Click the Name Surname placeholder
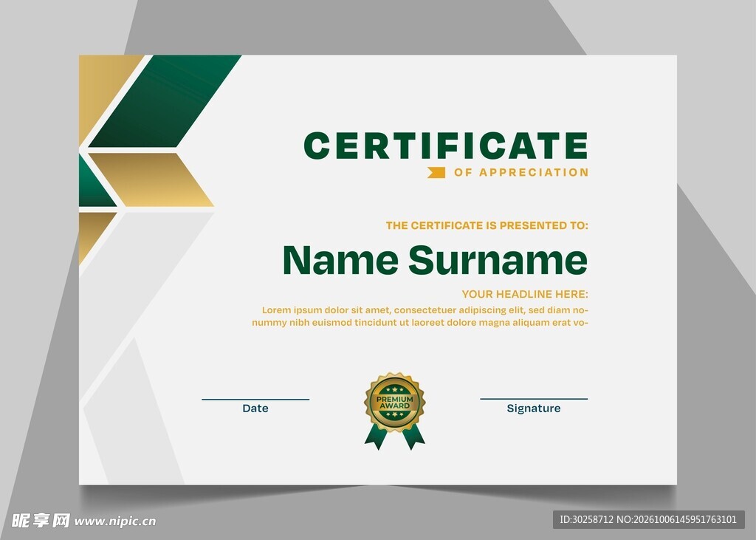 435,259
